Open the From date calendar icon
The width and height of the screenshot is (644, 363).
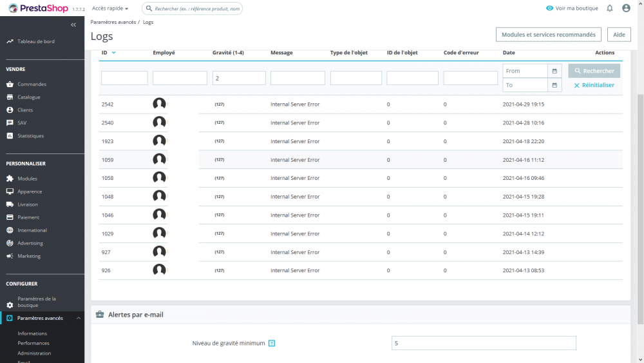click(x=554, y=71)
